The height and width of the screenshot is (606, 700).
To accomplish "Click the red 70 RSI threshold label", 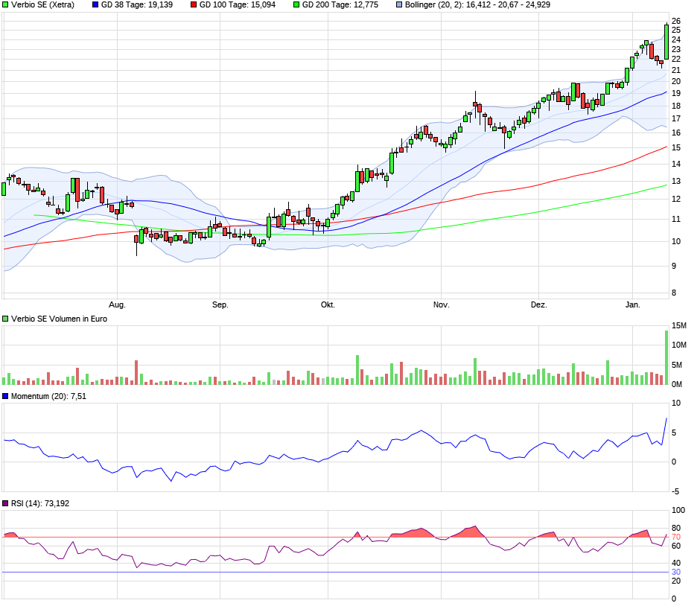I will tap(676, 537).
